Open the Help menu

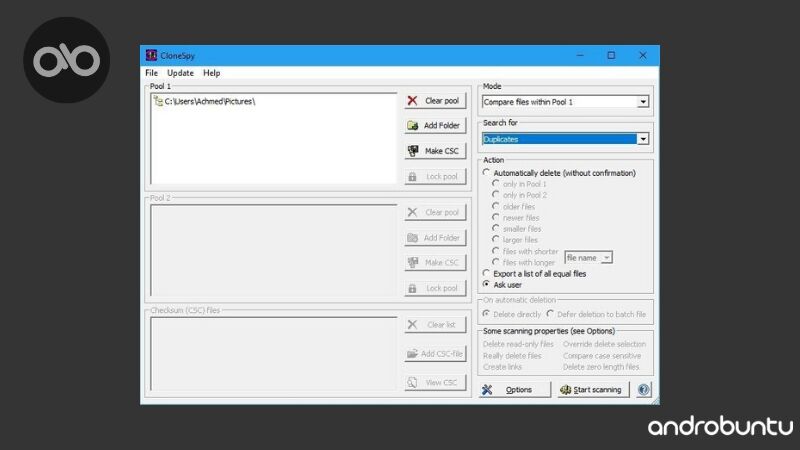[x=212, y=73]
